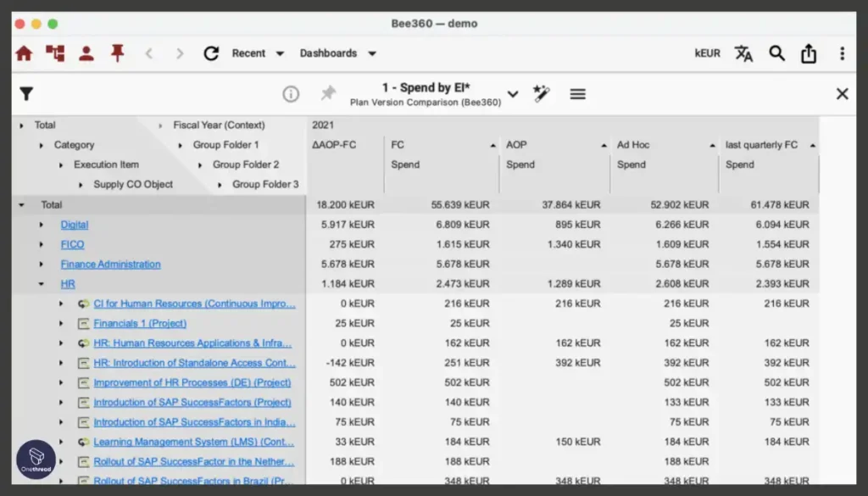868x496 pixels.
Task: Close the report panel with X
Action: pyautogui.click(x=842, y=93)
